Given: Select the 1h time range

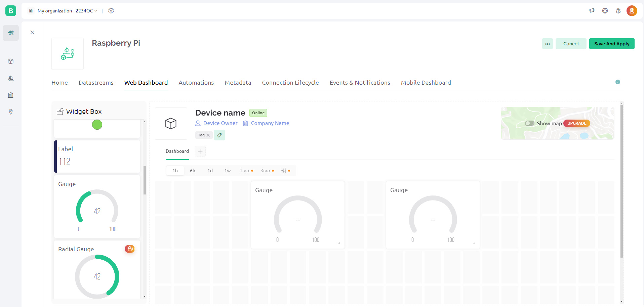Looking at the screenshot, I should 175,171.
